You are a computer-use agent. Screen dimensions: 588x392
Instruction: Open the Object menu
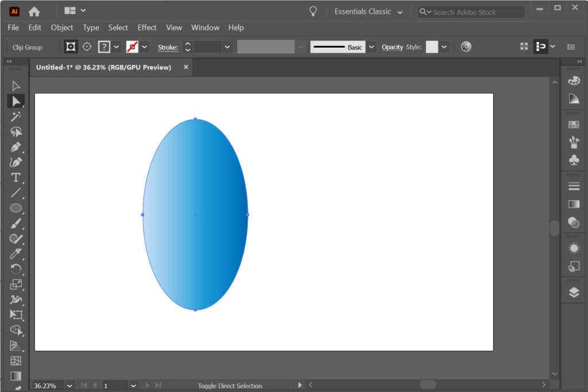click(x=61, y=27)
